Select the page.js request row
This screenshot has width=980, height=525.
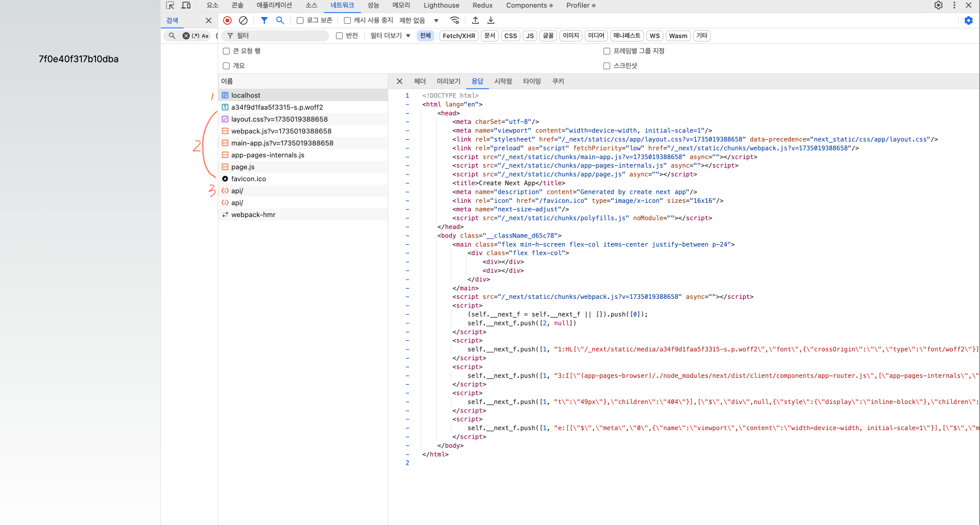[303, 167]
